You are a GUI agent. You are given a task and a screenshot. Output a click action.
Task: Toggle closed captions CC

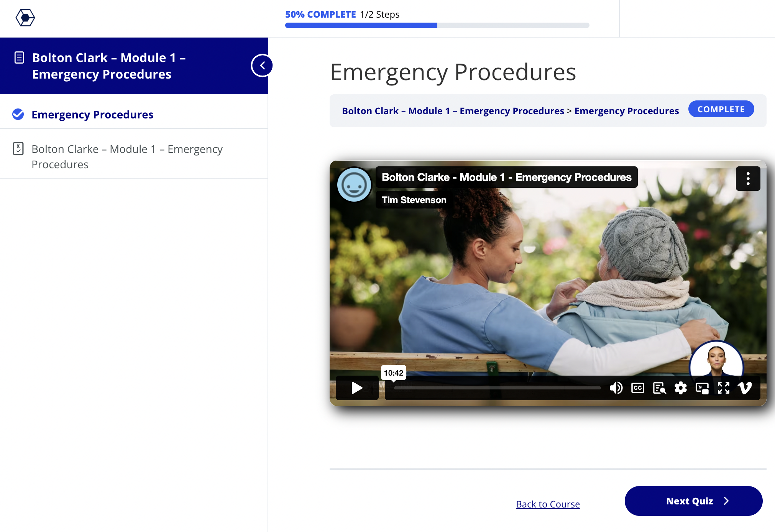(637, 388)
